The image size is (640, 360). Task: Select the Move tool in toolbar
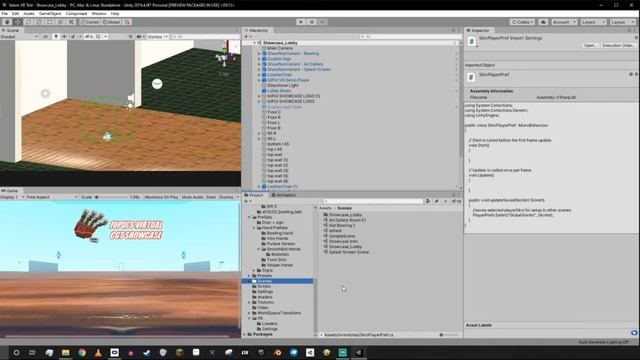click(x=18, y=22)
